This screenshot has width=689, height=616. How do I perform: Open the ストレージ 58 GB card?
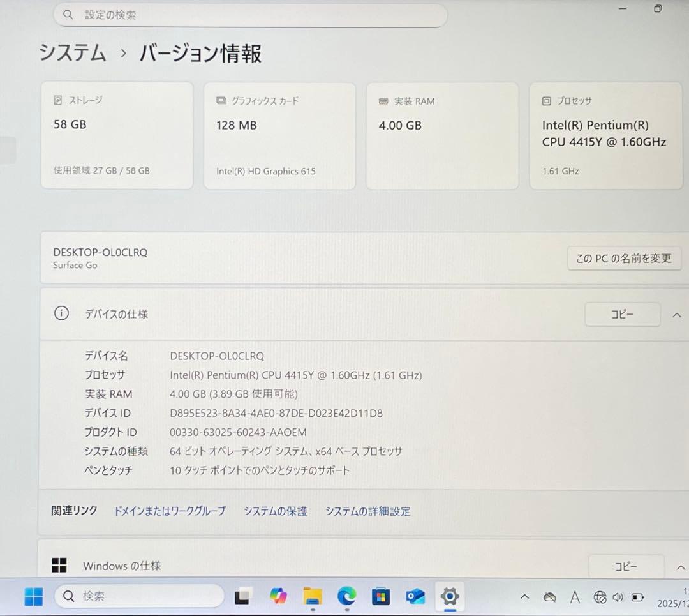tap(117, 135)
